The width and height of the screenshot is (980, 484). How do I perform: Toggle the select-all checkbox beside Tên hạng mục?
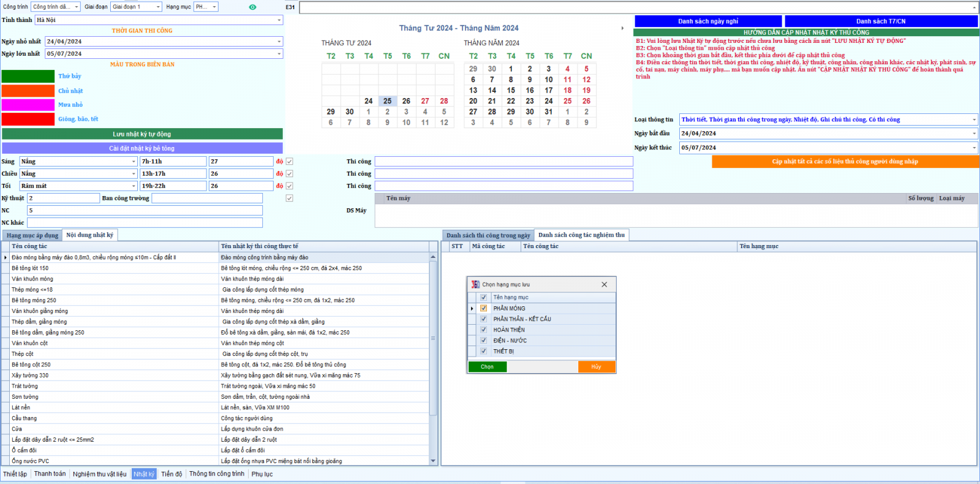(x=483, y=297)
